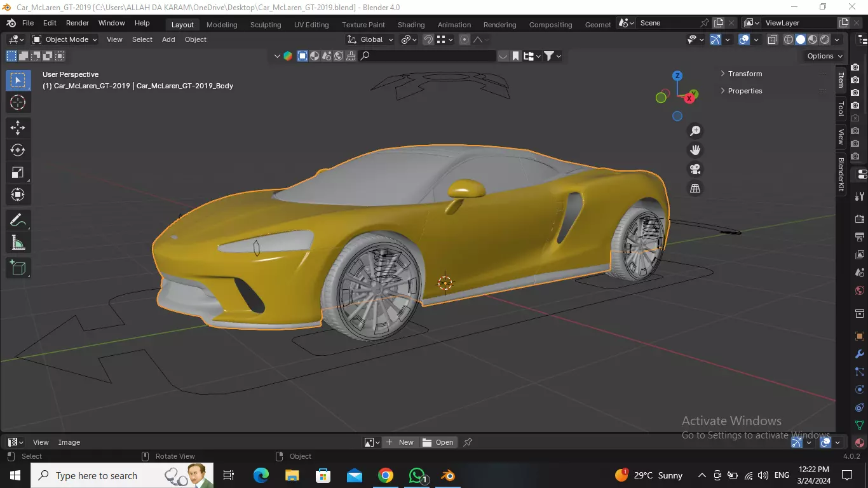Switch to material preview shading
Screen dimensions: 868x488
(x=813, y=39)
